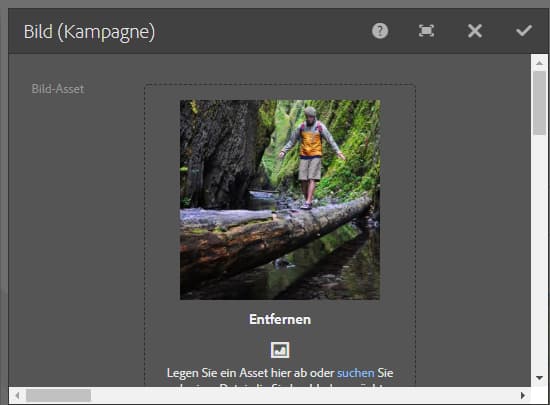The image size is (550, 405).
Task: Select the hiker on log thumbnail
Action: pyautogui.click(x=280, y=200)
